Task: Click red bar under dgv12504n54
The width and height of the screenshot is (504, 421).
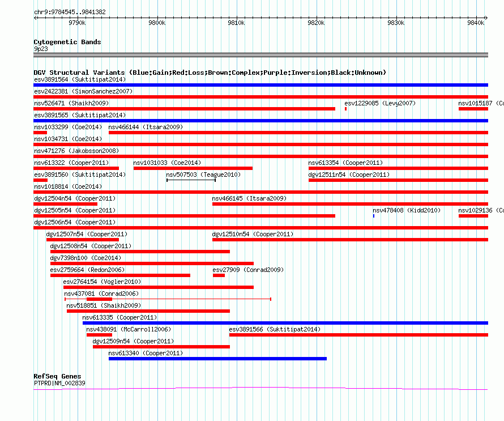Action: coord(65,204)
